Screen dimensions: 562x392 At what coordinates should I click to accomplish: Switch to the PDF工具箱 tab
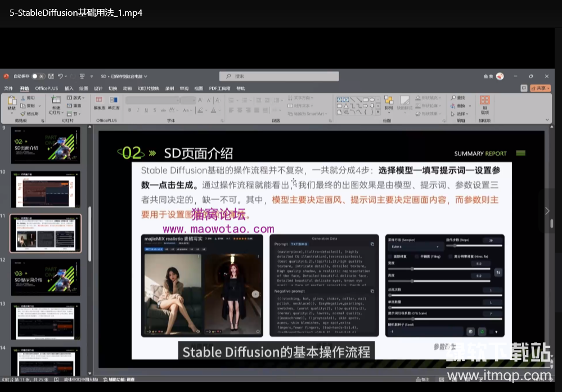tap(219, 88)
